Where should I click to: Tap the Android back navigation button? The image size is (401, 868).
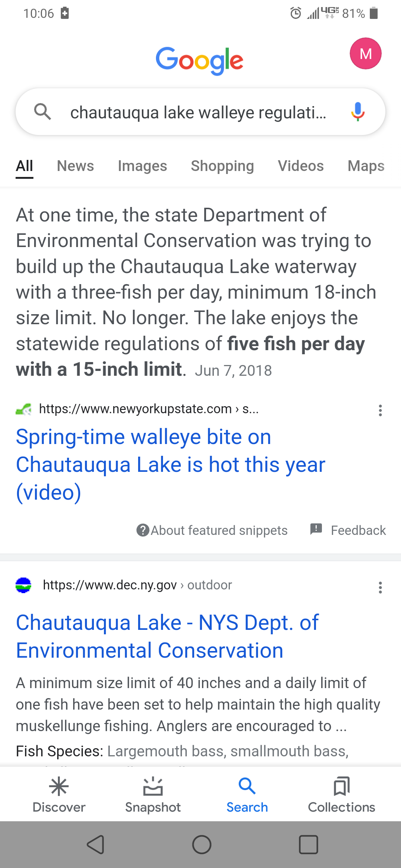point(95,845)
